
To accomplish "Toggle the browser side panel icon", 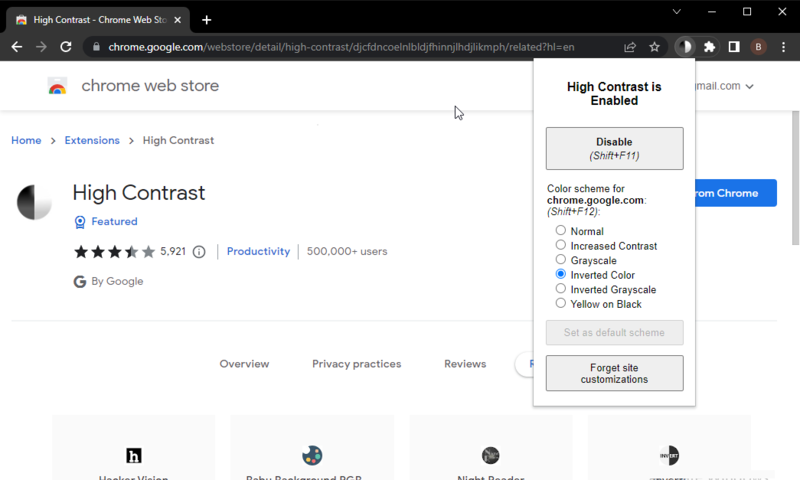I will tap(734, 47).
